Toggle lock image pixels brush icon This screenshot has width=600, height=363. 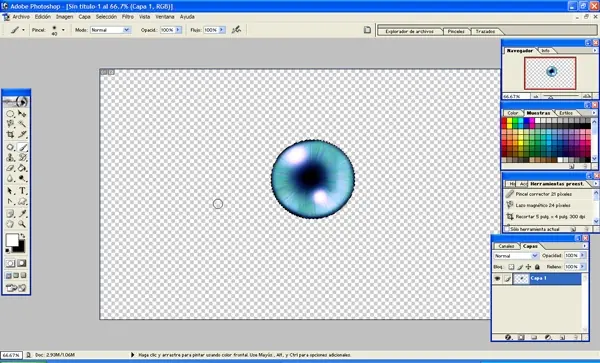520,267
